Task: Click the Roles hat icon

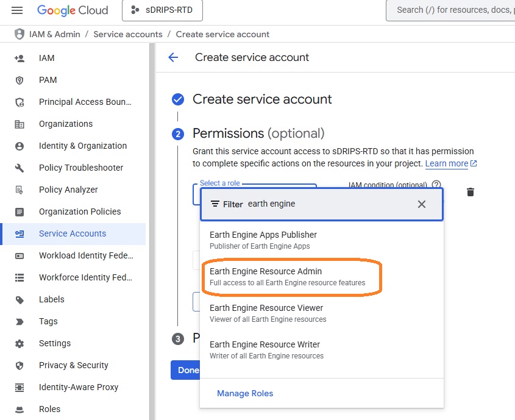Action: click(20, 410)
